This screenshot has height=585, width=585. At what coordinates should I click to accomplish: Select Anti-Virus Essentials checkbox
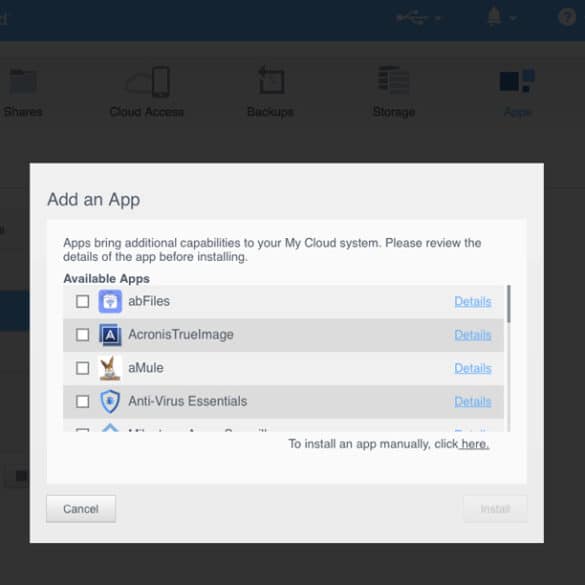point(82,401)
